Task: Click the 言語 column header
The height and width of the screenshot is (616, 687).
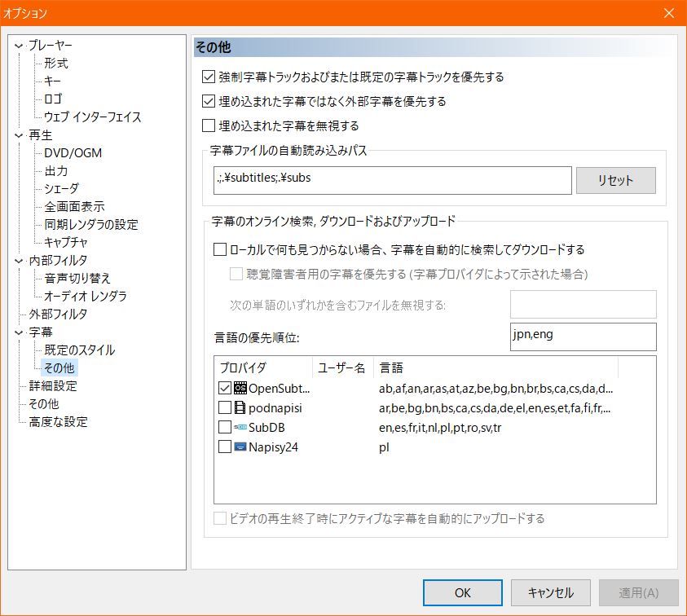Action: click(496, 367)
